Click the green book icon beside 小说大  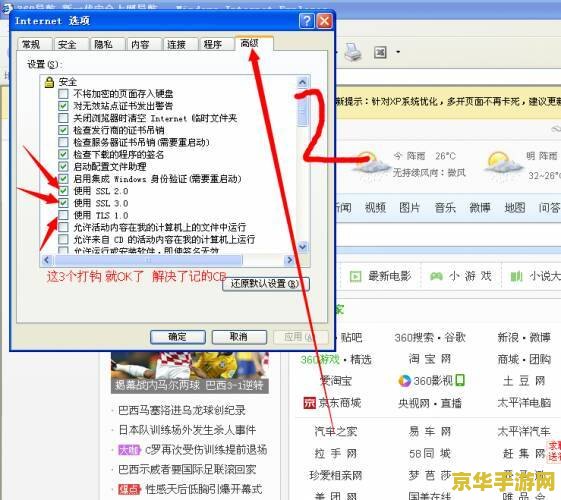[x=516, y=276]
